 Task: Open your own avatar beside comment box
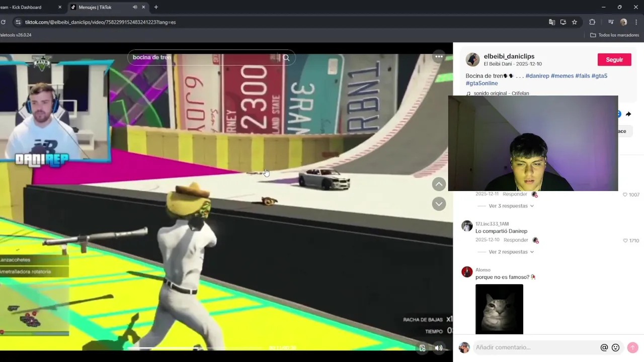click(464, 347)
